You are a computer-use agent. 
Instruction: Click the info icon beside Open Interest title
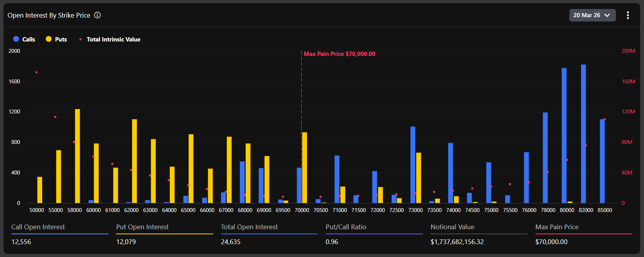[98, 15]
